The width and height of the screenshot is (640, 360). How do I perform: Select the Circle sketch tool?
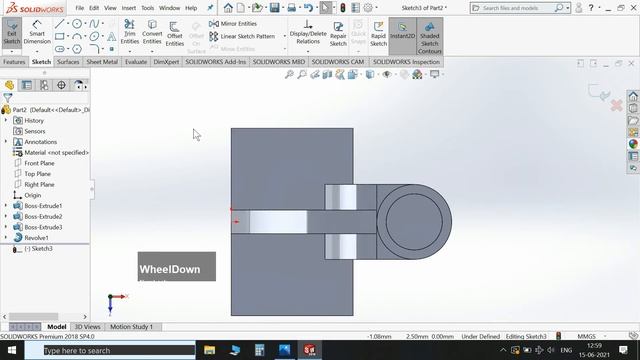pyautogui.click(x=77, y=24)
